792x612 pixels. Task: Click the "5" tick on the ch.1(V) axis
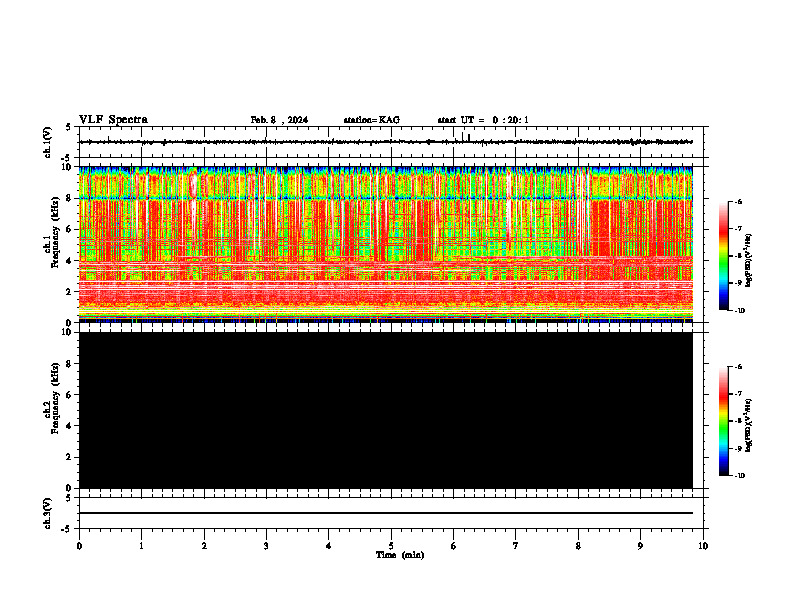point(69,127)
